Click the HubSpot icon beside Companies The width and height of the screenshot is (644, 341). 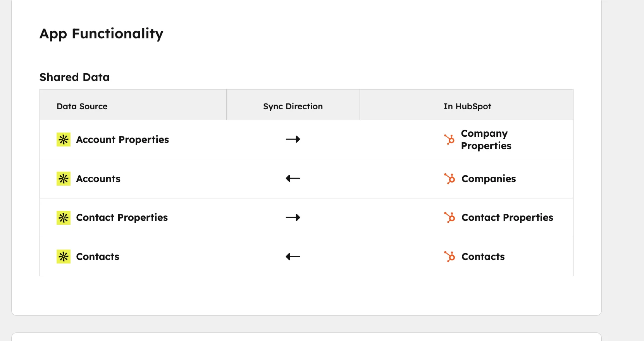pos(449,179)
